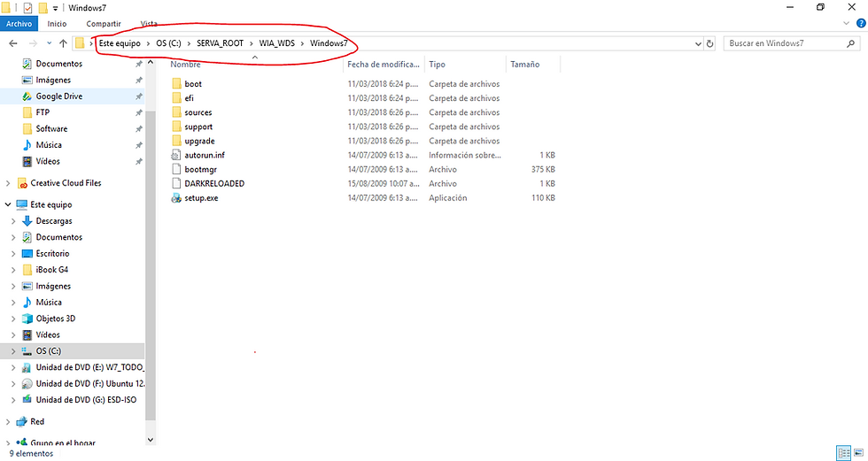Open Software folder in quick access
Screen dimensions: 868x461
click(51, 129)
